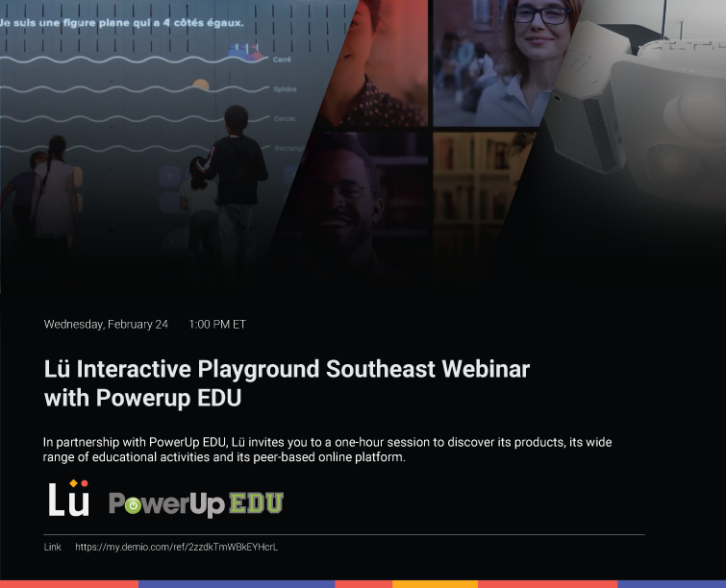Click the 'Cercle' label in the game image

285,118
